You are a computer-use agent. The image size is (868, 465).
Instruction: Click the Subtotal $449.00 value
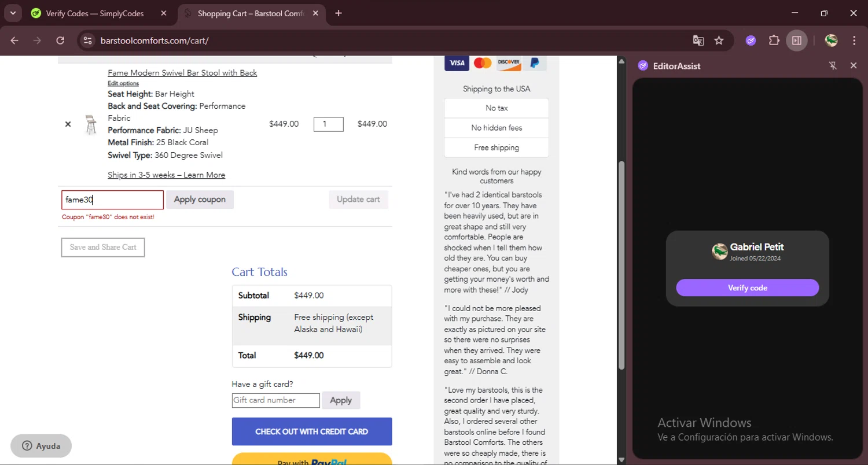tap(309, 296)
